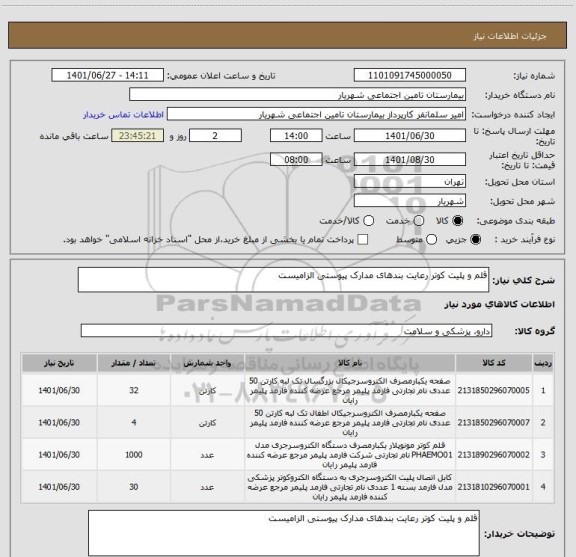Click the جزئیات اطلاعات نیاز header title
Viewport: 576px width, 557px height.
pos(510,36)
